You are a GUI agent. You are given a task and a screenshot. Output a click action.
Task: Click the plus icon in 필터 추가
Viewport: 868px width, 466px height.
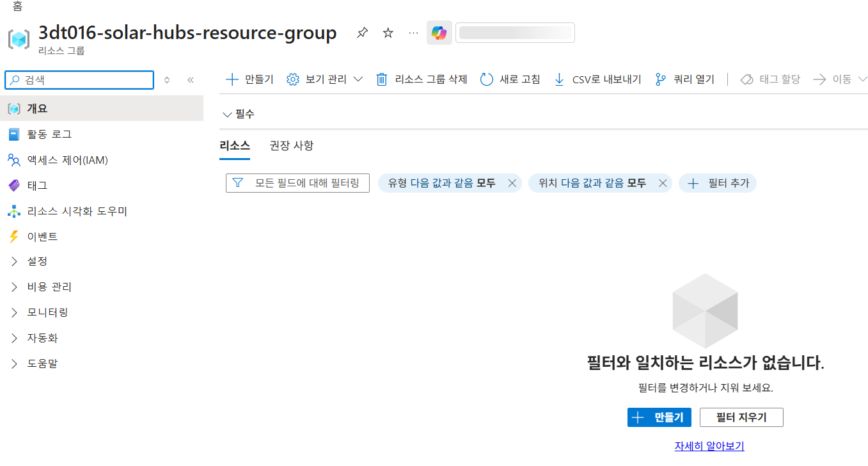693,184
